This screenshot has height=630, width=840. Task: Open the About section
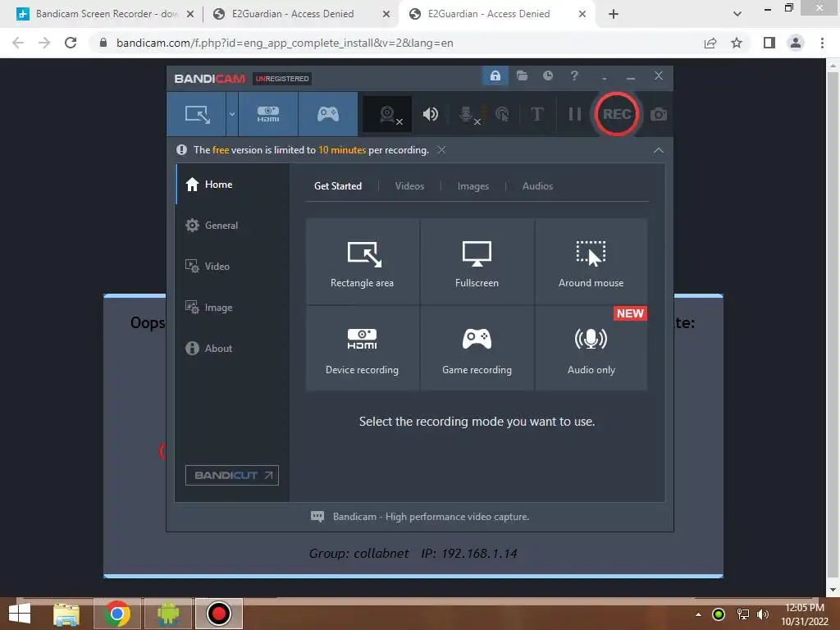coord(232,348)
